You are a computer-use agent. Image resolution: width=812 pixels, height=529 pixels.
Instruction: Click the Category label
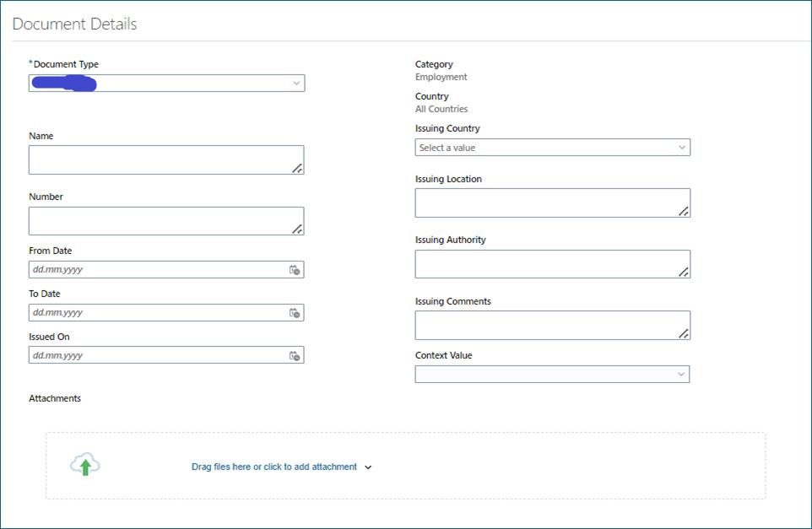point(434,64)
